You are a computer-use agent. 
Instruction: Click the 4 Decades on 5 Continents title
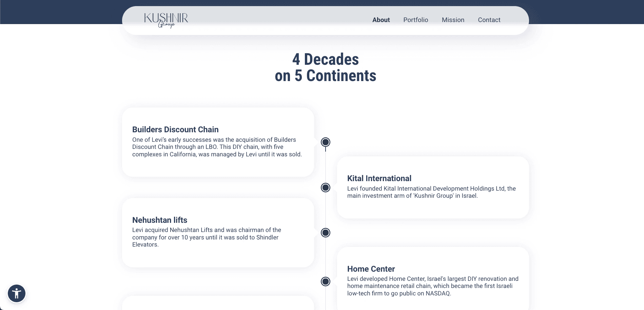pyautogui.click(x=326, y=67)
